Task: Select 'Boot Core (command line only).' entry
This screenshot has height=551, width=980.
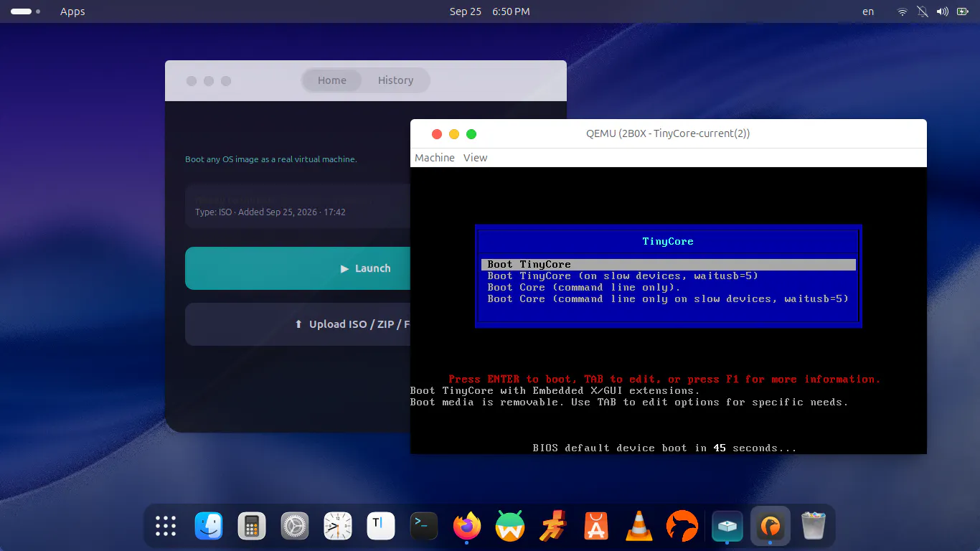Action: pos(584,288)
